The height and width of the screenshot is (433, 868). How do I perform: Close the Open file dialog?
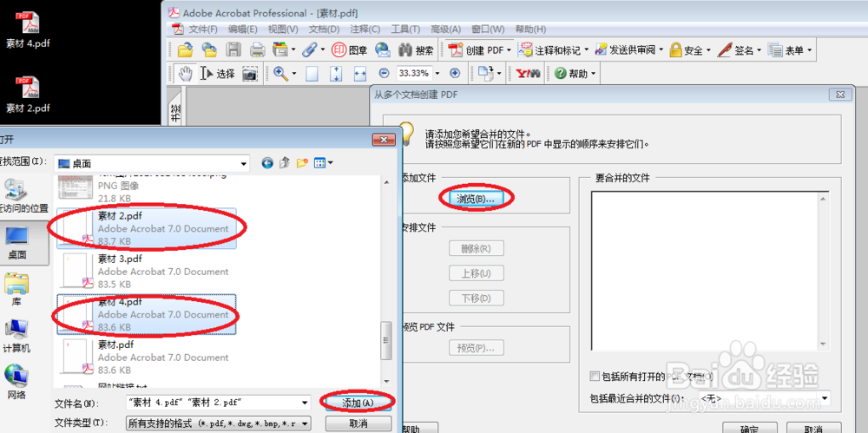click(x=383, y=139)
